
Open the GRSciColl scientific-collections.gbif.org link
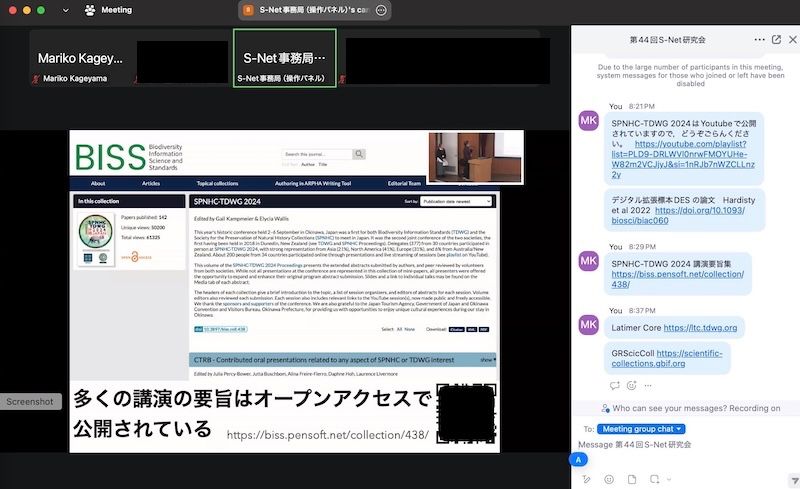click(667, 358)
